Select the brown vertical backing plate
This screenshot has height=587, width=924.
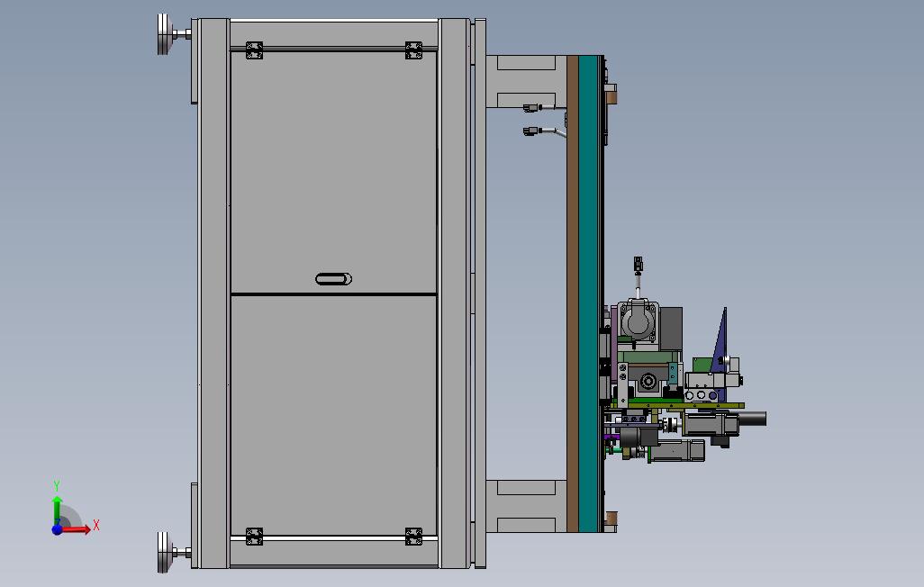pos(572,293)
